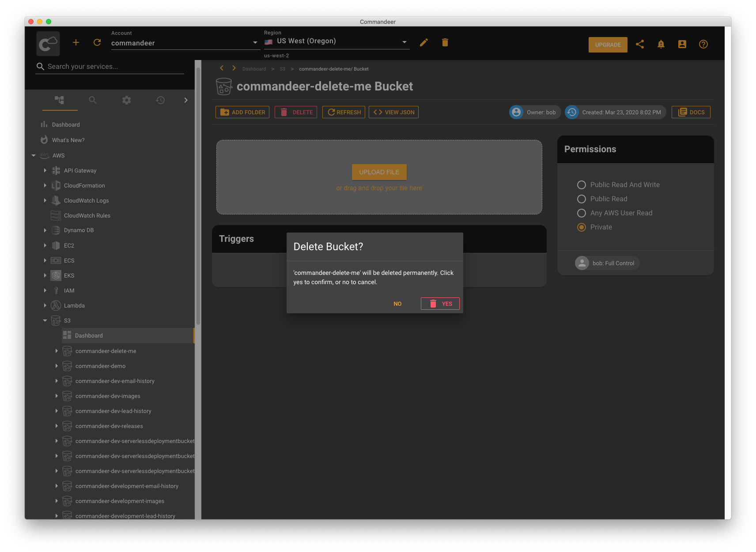Open commandeer-dev-releases bucket
Viewport: 756px width, 552px height.
[x=109, y=426]
